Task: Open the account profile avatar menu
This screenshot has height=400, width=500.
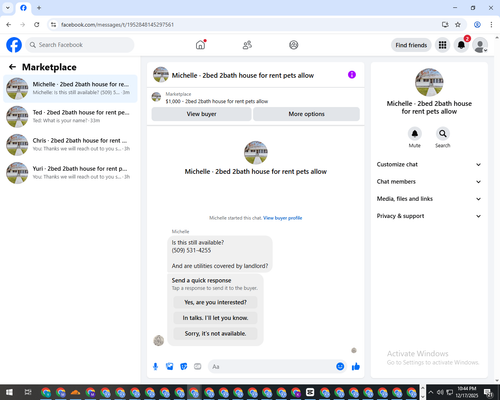Action: (480, 45)
